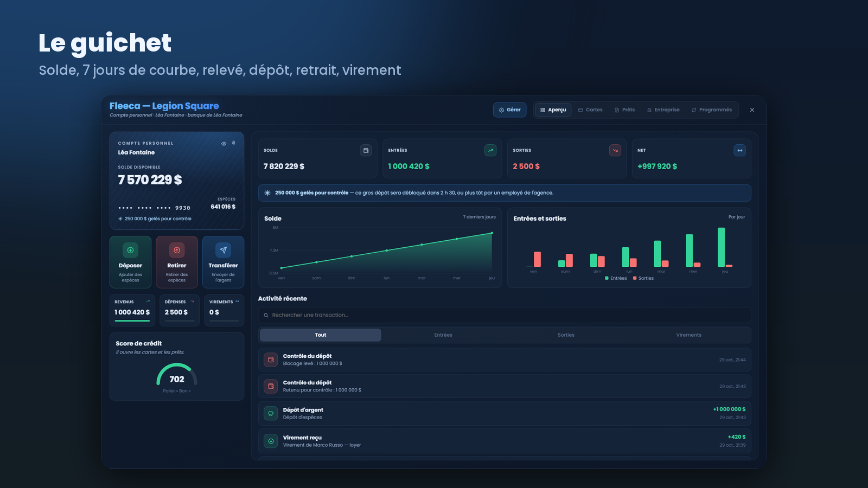The width and height of the screenshot is (868, 488).
Task: Filter activity by Entrées
Action: [443, 335]
